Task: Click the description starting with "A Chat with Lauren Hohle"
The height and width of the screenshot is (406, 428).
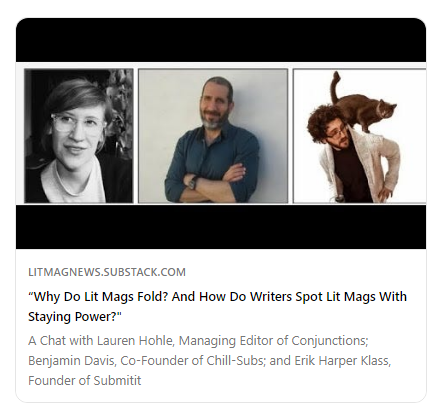Action: tap(209, 360)
